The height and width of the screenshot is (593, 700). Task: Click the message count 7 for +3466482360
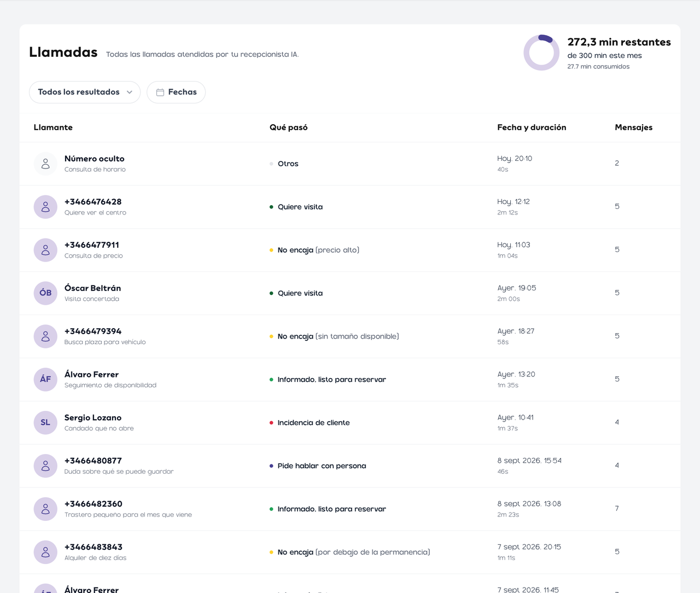tap(617, 509)
